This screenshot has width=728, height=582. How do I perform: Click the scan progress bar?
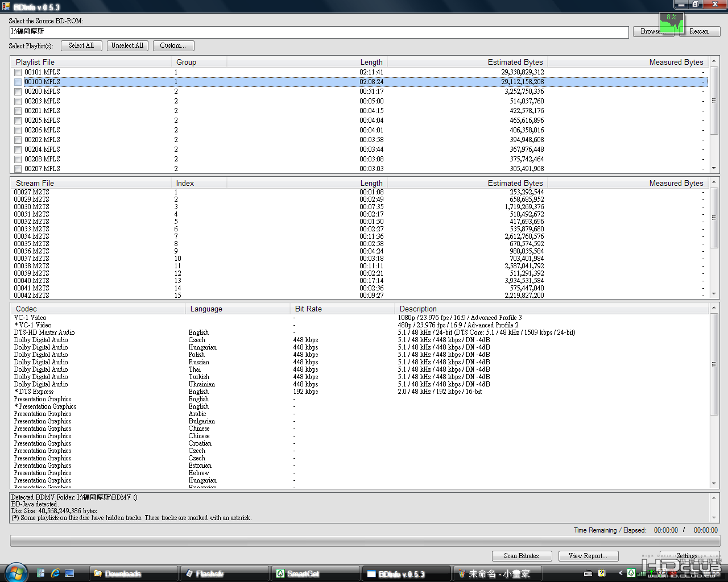pyautogui.click(x=365, y=541)
